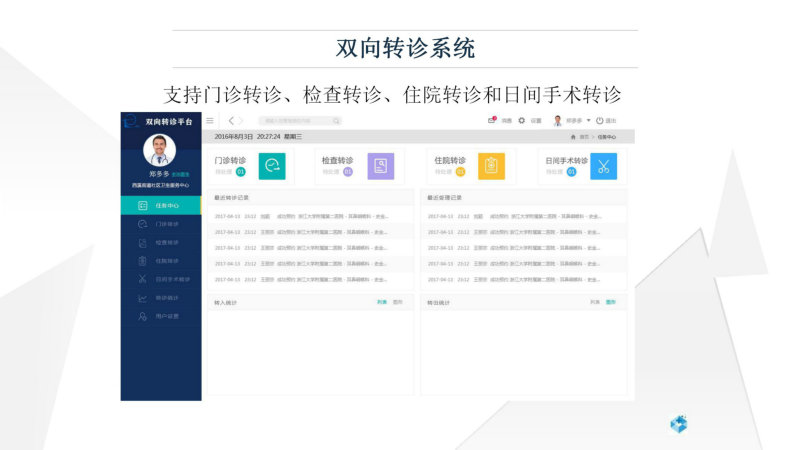Viewport: 800px width, 450px height.
Task: Switch 转入统计 panel to 图形 view
Action: pos(398,302)
